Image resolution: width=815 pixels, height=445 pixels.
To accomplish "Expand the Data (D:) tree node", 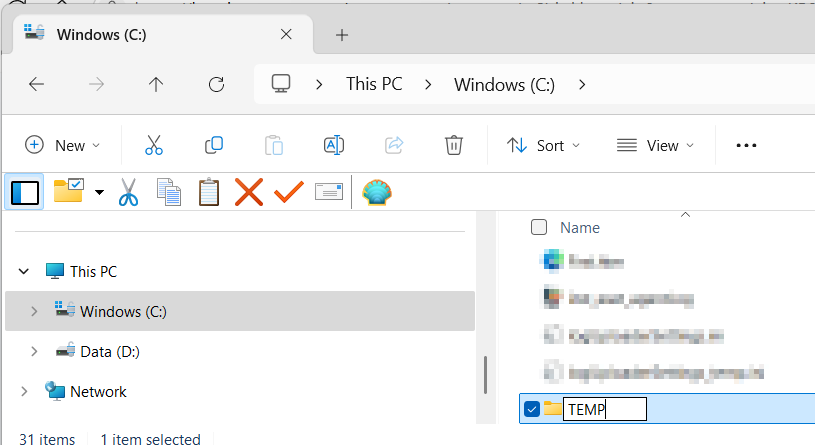I will point(34,351).
